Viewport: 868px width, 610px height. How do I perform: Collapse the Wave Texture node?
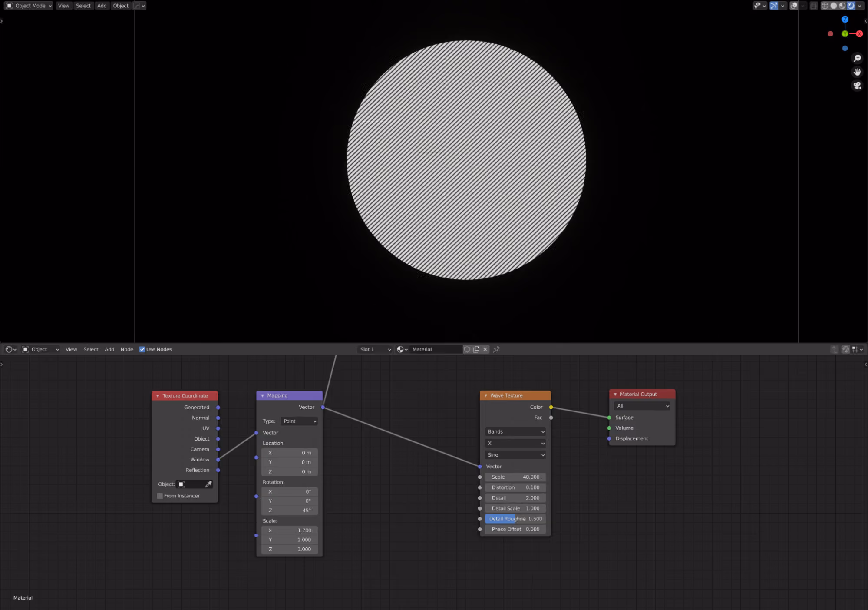coord(485,395)
